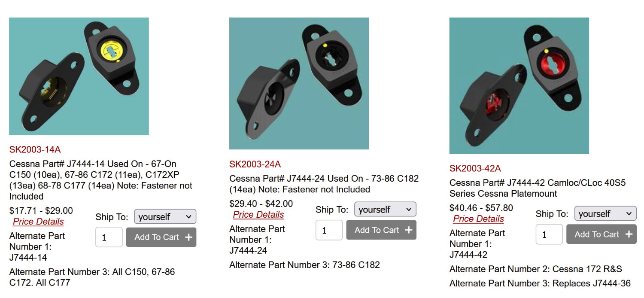Open the SK2003-14A product image

tap(79, 76)
